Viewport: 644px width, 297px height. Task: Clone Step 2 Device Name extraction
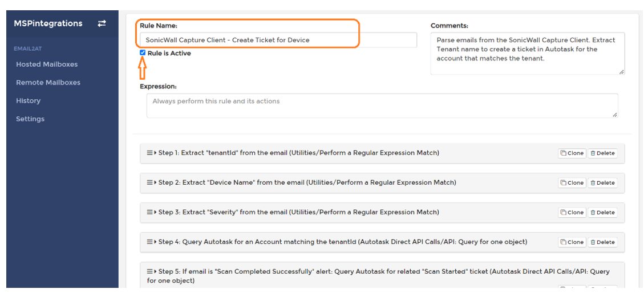pos(572,183)
